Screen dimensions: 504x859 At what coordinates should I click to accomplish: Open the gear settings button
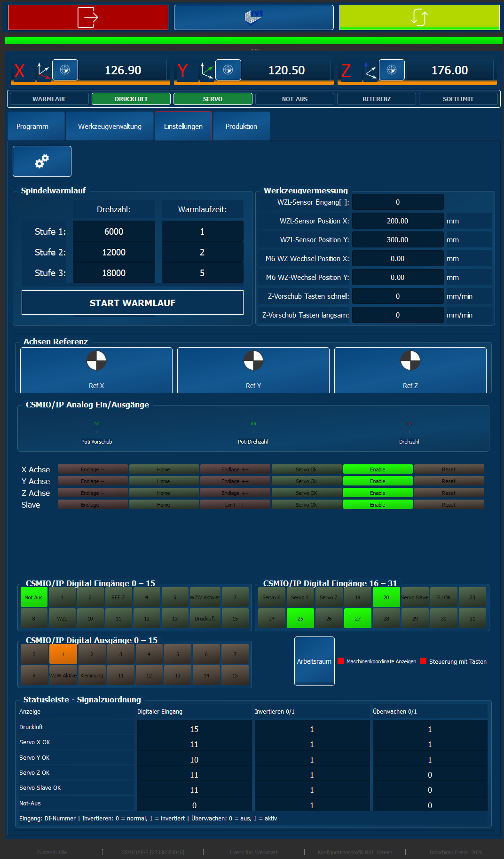(x=42, y=161)
